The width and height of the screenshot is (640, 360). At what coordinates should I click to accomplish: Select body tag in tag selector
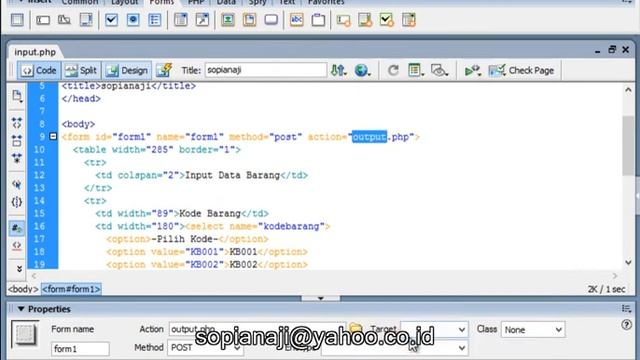click(23, 289)
